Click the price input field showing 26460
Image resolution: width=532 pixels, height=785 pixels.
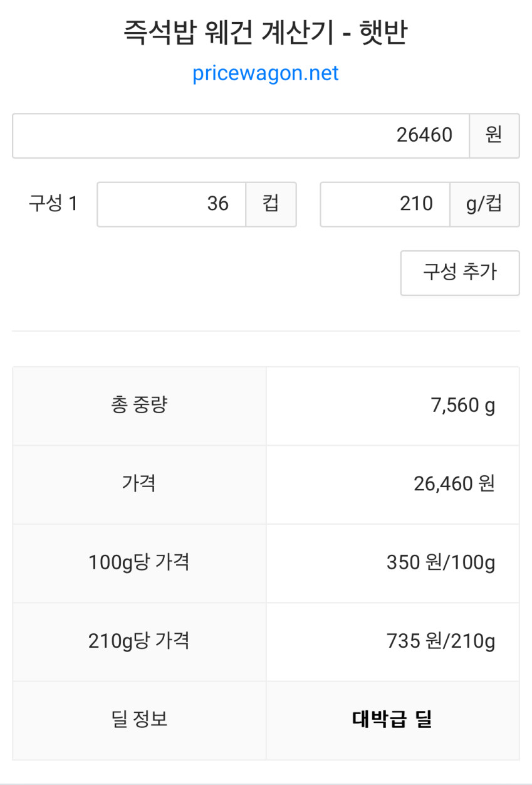[x=241, y=135]
